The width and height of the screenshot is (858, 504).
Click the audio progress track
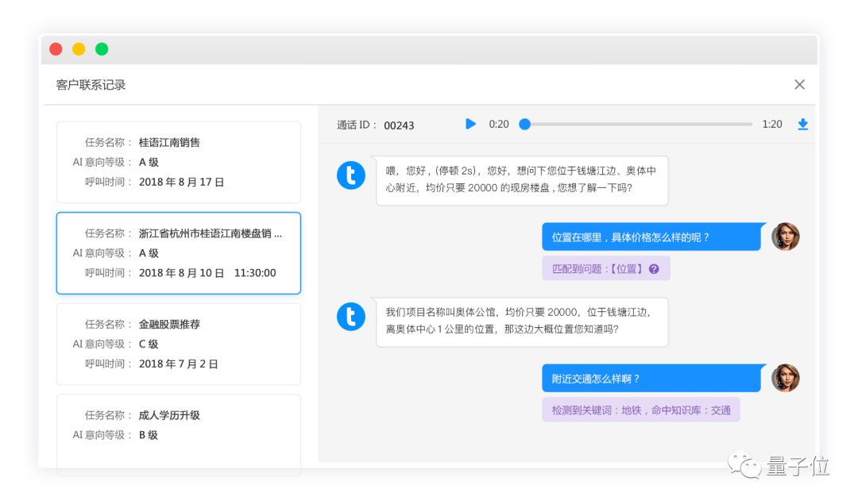638,124
